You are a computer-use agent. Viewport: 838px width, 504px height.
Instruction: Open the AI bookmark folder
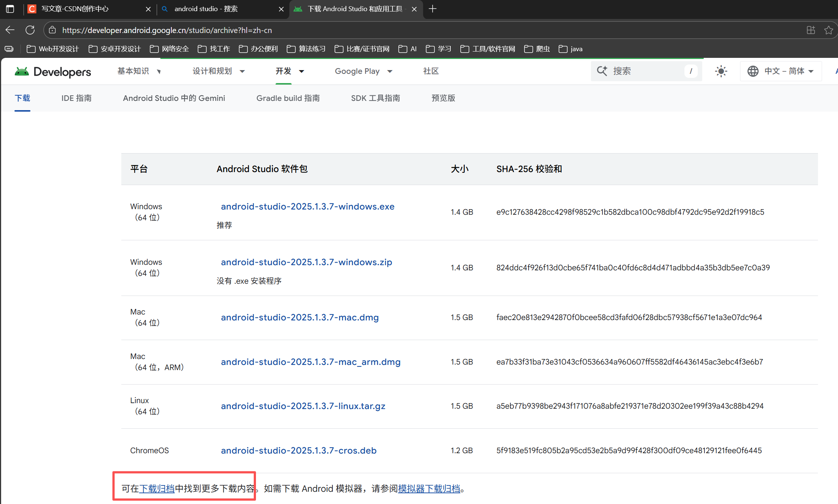[407, 49]
